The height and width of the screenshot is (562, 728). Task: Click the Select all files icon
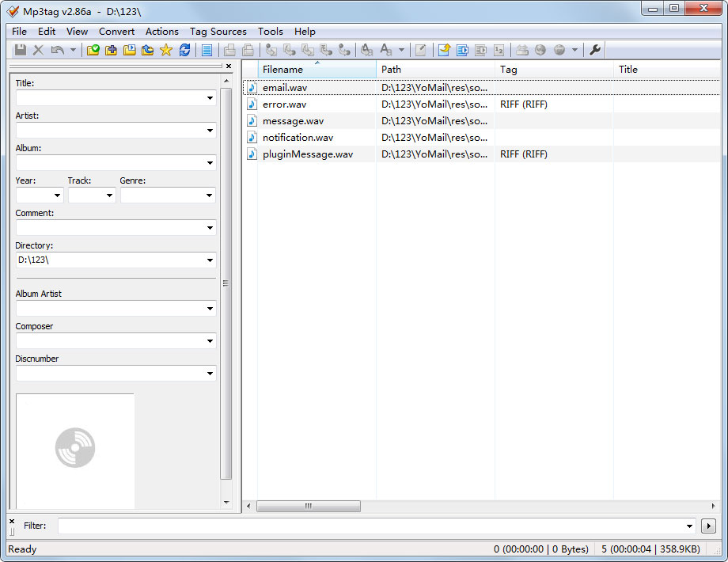(x=207, y=50)
